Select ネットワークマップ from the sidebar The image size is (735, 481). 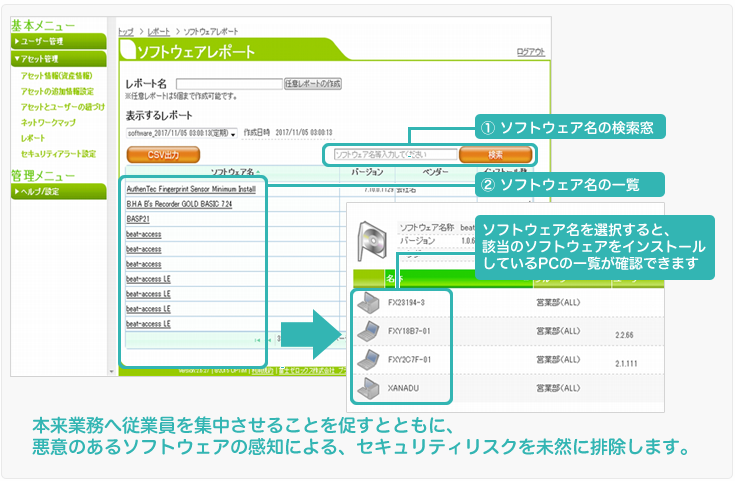(48, 122)
